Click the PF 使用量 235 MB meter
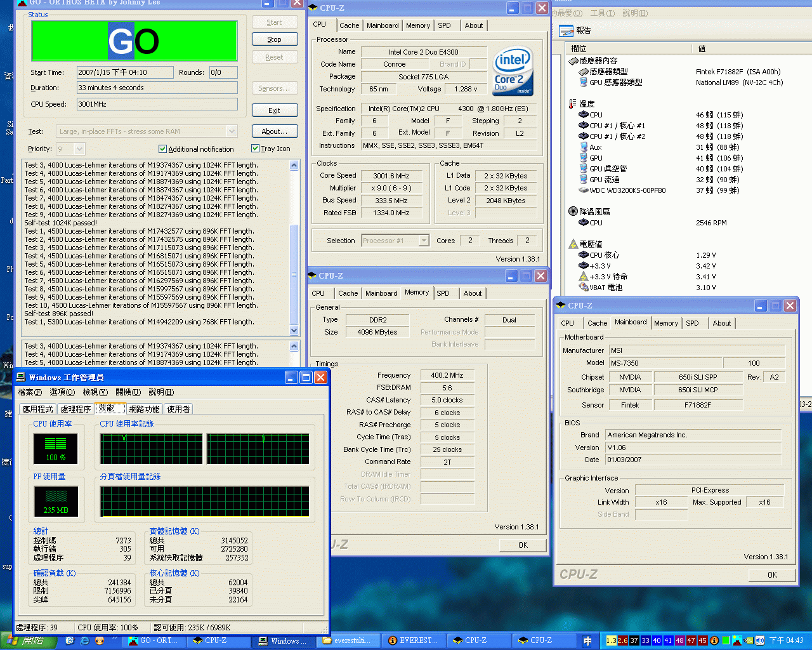 pyautogui.click(x=55, y=501)
